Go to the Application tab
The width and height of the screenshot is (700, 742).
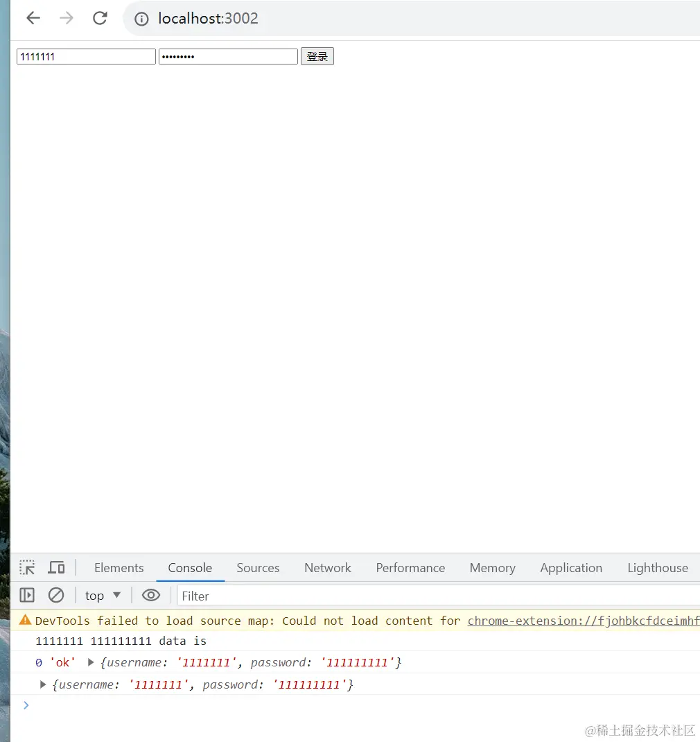(571, 568)
